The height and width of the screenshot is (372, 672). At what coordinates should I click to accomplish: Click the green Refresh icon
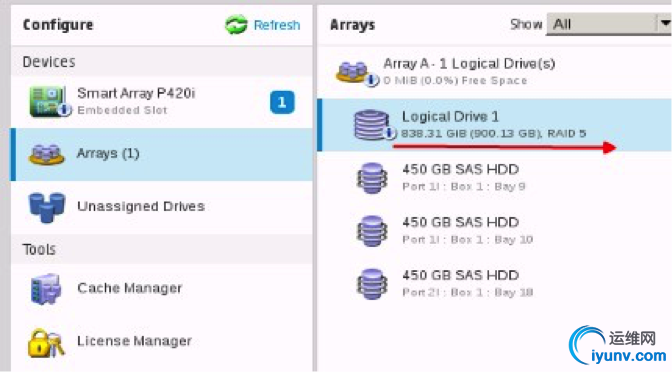[x=236, y=24]
